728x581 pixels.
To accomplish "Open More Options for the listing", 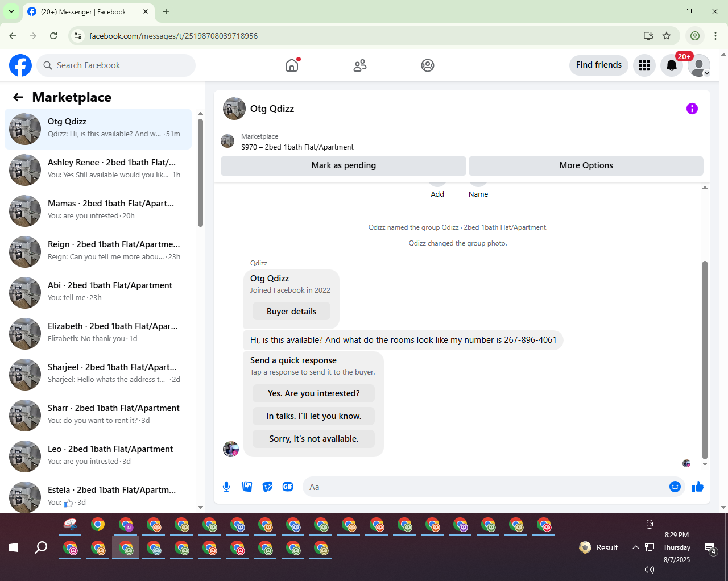I will pyautogui.click(x=586, y=165).
